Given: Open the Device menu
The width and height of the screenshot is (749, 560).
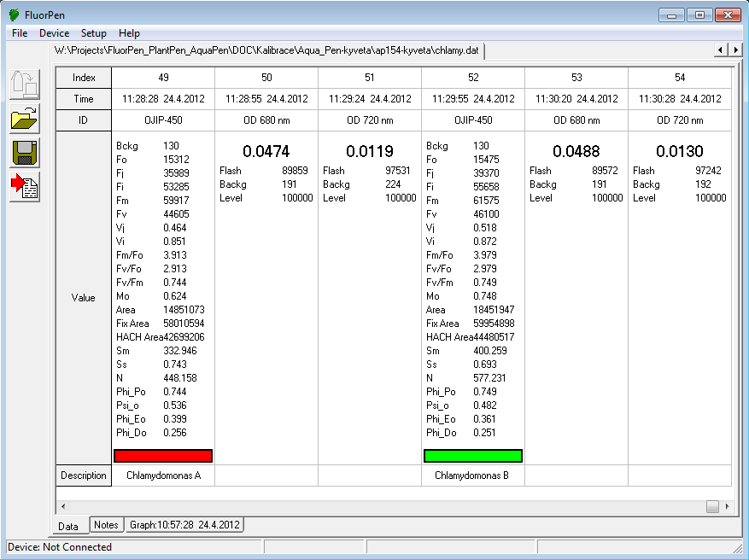Looking at the screenshot, I should click(x=54, y=33).
